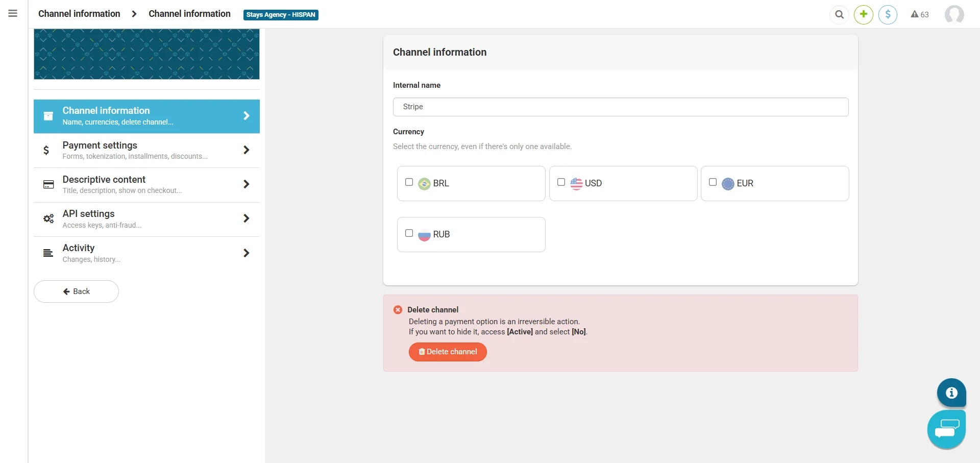The height and width of the screenshot is (463, 980).
Task: Open Descriptive content menu item
Action: point(146,184)
